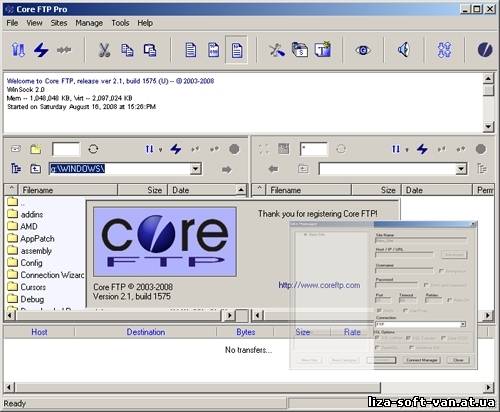
Task: Click the remote panel gray stop circle
Action: (481, 149)
